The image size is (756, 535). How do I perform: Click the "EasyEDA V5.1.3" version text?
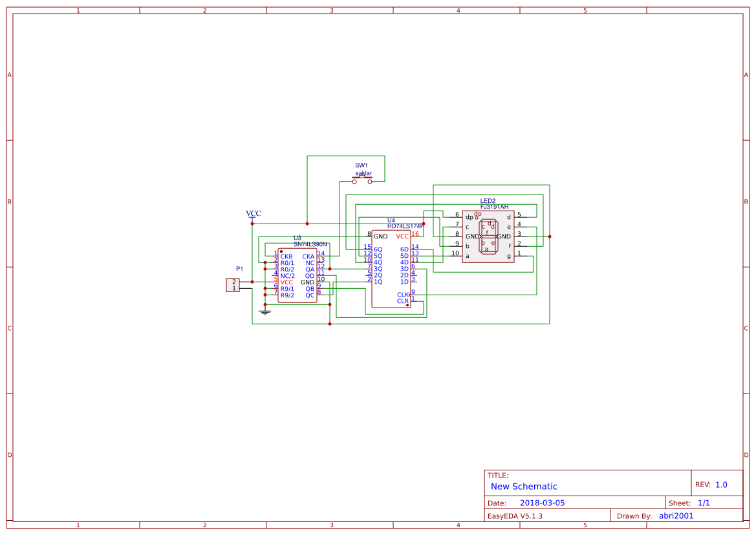515,516
